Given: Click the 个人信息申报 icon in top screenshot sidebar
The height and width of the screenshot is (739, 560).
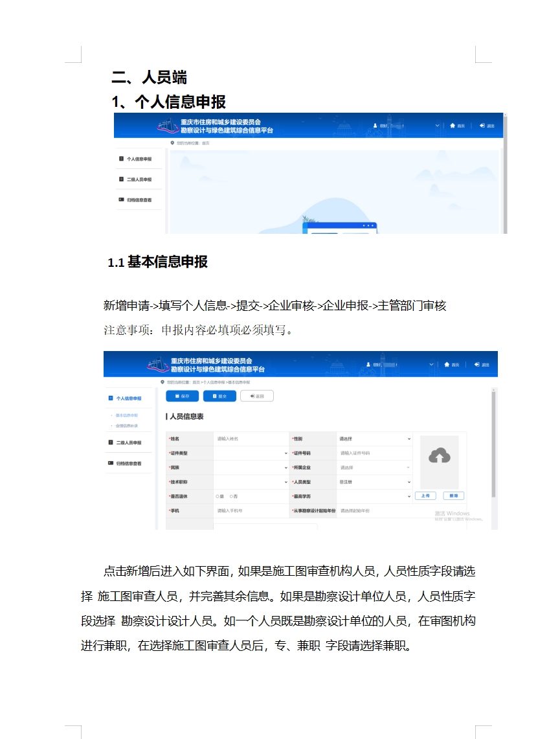Looking at the screenshot, I should coord(121,159).
